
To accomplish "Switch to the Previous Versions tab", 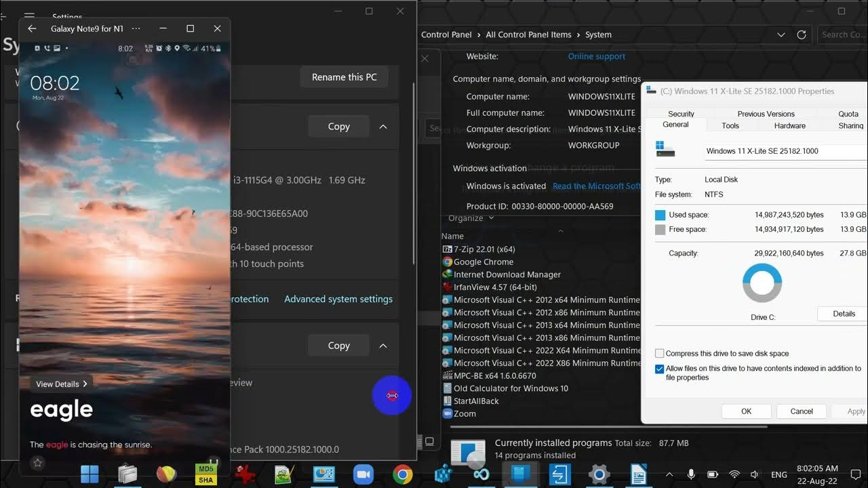I will pyautogui.click(x=766, y=114).
